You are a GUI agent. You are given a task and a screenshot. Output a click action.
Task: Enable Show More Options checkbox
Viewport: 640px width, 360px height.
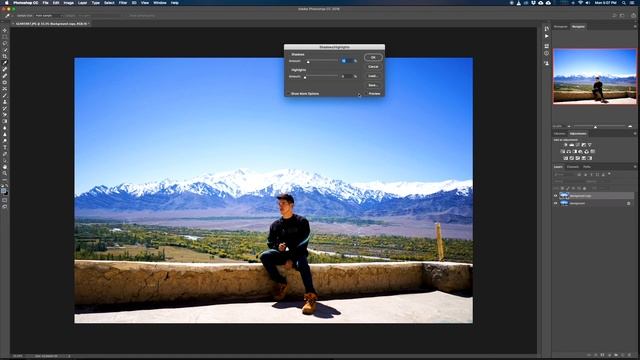(288, 93)
